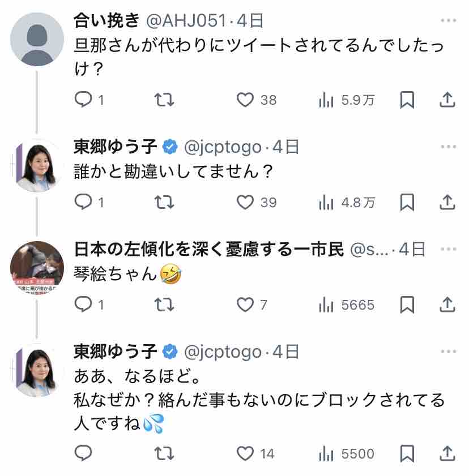This screenshot has width=469, height=476.
Task: Share the first tweet by 合い挽き
Action: (x=447, y=100)
